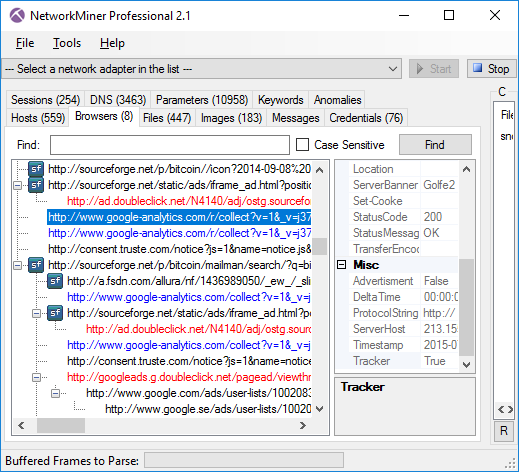Switch to the Hosts (559) tab
The height and width of the screenshot is (472, 519).
(38, 118)
